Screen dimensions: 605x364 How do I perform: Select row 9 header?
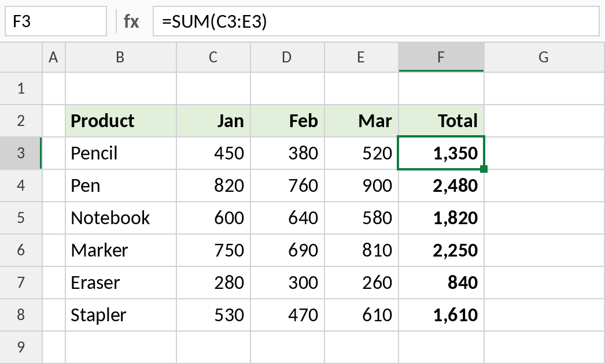[21, 347]
